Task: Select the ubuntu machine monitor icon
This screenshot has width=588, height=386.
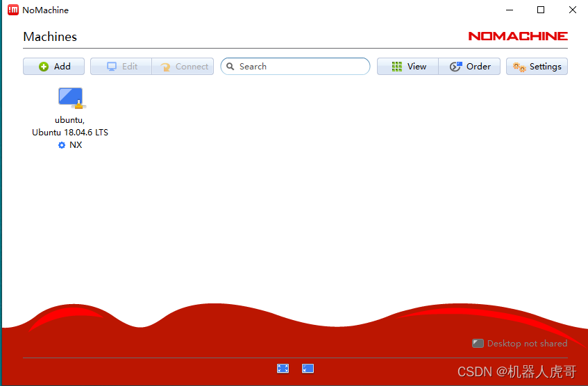Action: click(72, 99)
